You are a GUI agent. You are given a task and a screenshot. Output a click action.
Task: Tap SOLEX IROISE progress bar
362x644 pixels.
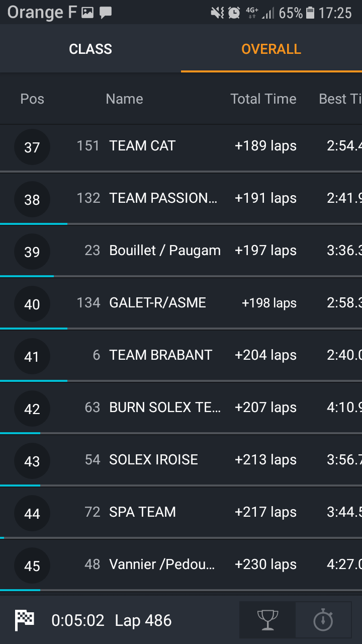pos(20,486)
